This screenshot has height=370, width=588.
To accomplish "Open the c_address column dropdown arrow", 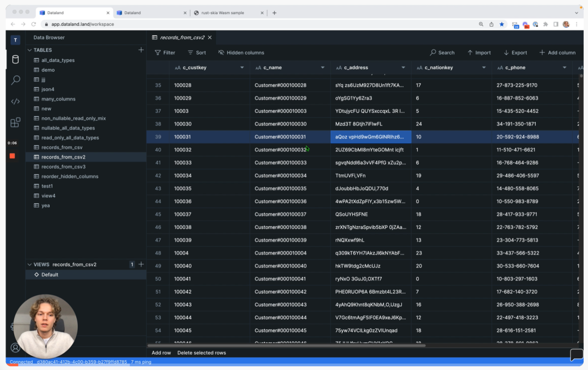I will click(x=403, y=68).
